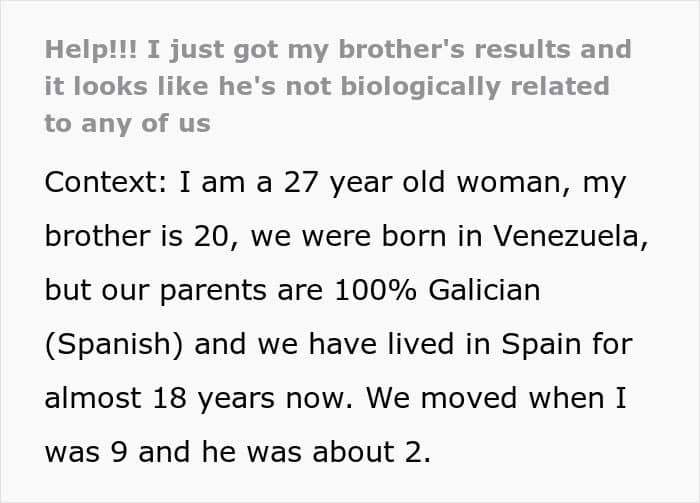Image resolution: width=700 pixels, height=503 pixels.
Task: Click '100%' before Galician
Action: (x=375, y=290)
